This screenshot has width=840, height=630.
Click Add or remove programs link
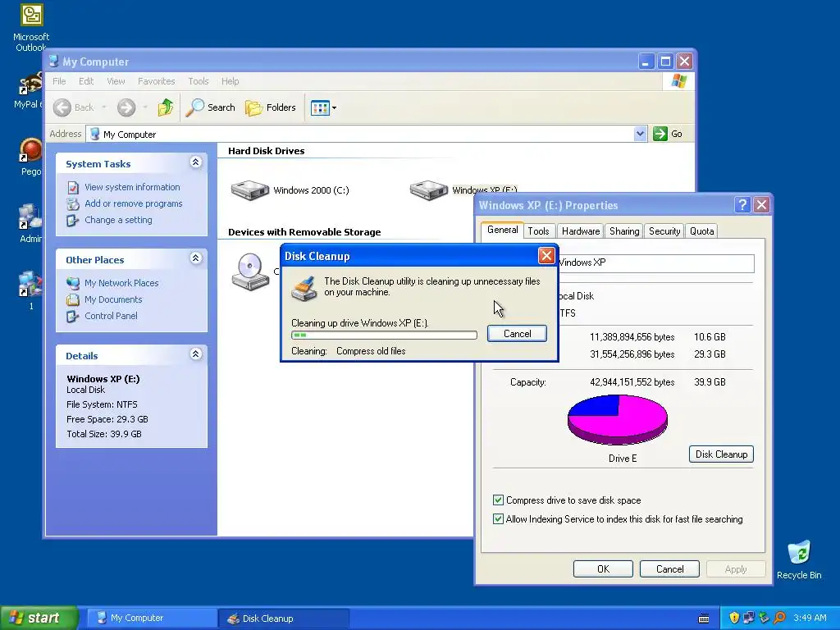[134, 203]
